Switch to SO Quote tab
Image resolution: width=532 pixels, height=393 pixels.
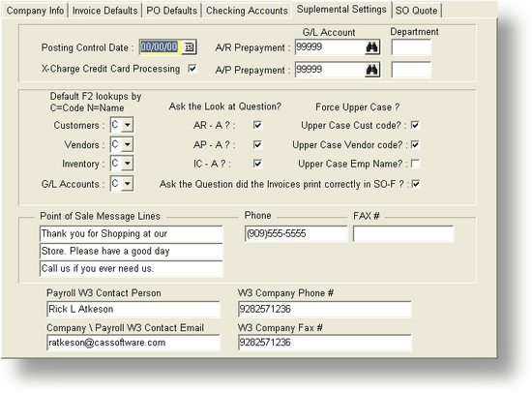tap(416, 11)
